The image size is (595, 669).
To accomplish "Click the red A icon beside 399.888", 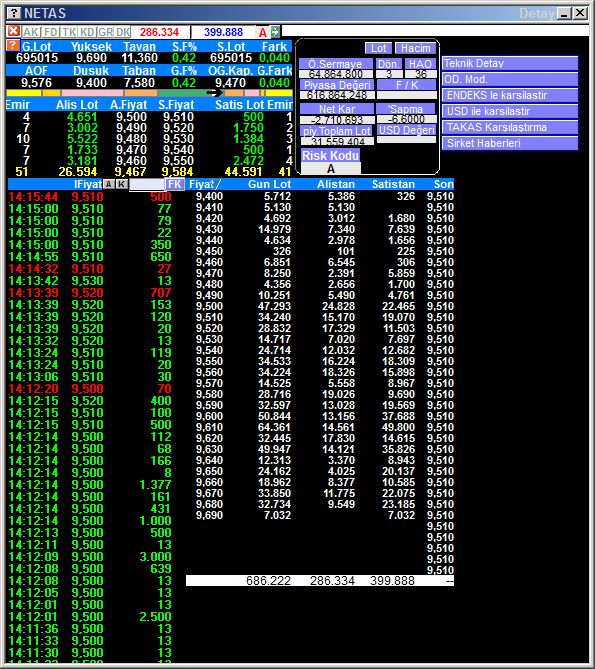I will coord(263,32).
